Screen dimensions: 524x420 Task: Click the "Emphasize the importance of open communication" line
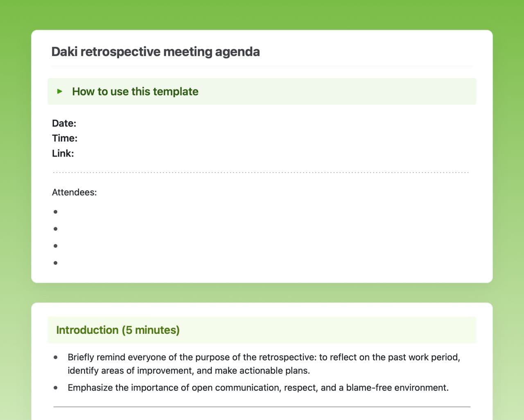258,388
